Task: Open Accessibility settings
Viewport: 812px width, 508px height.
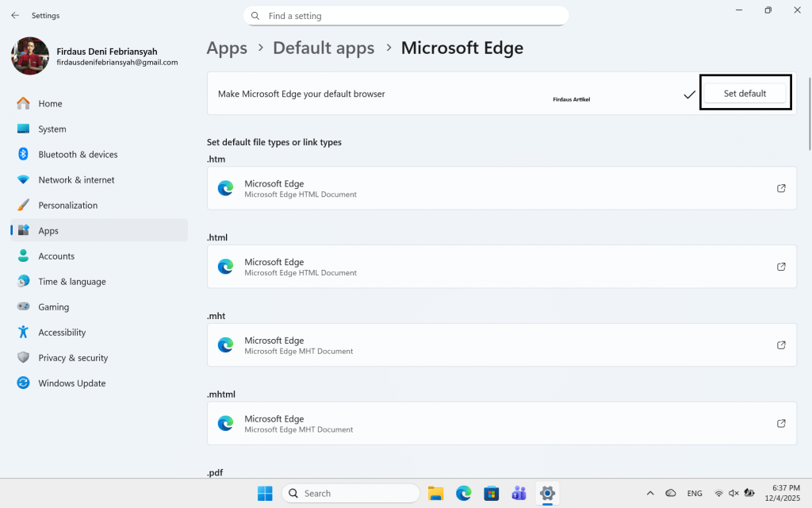Action: click(x=99, y=333)
